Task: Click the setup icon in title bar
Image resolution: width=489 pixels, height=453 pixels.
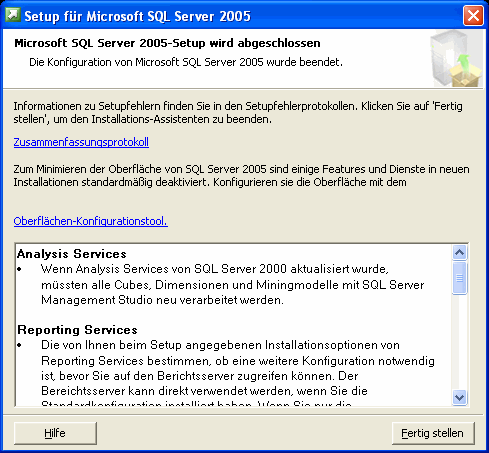Action: coord(13,15)
